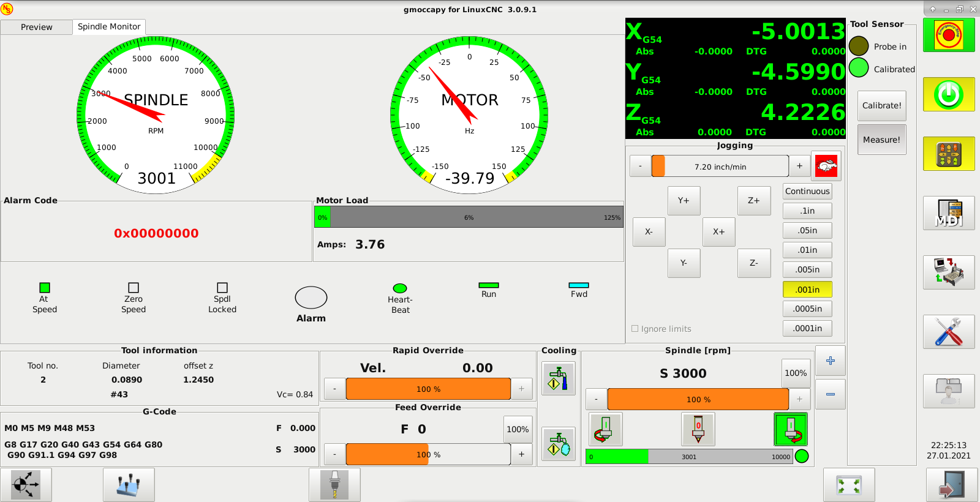Toggle mist coolant button
Image resolution: width=980 pixels, height=502 pixels.
pos(559,444)
